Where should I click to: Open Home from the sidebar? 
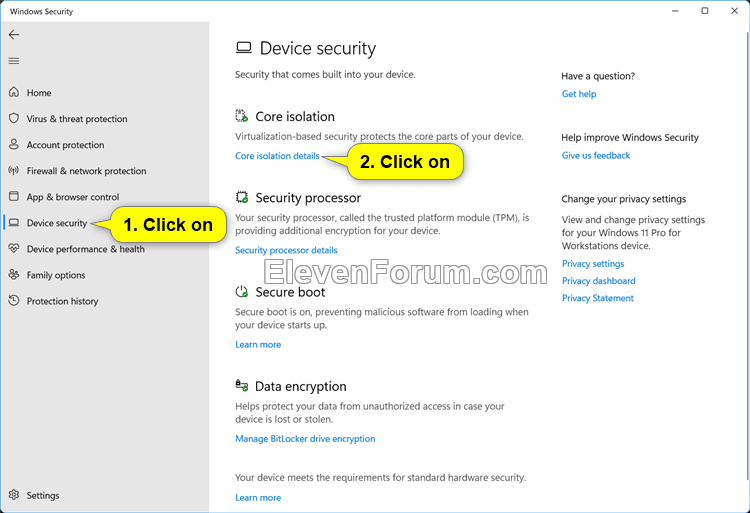[x=39, y=93]
